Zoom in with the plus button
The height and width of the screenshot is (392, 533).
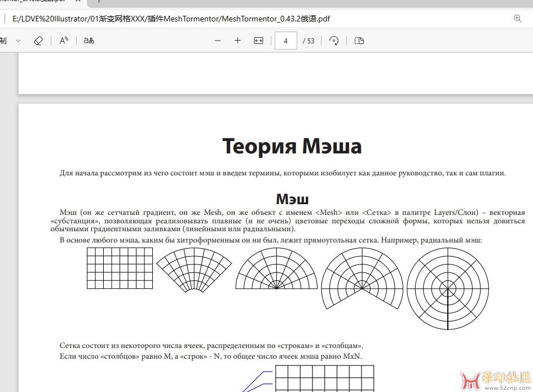tap(237, 41)
